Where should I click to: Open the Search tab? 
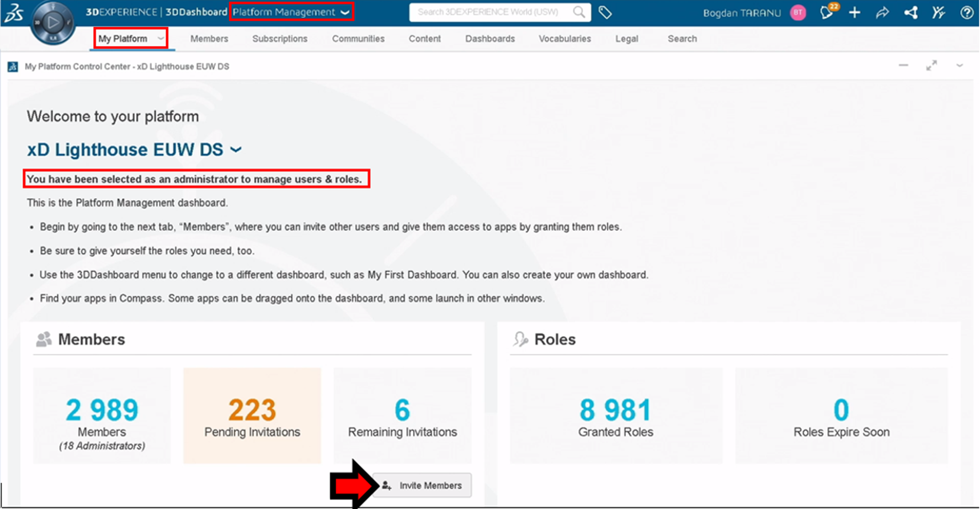(682, 38)
